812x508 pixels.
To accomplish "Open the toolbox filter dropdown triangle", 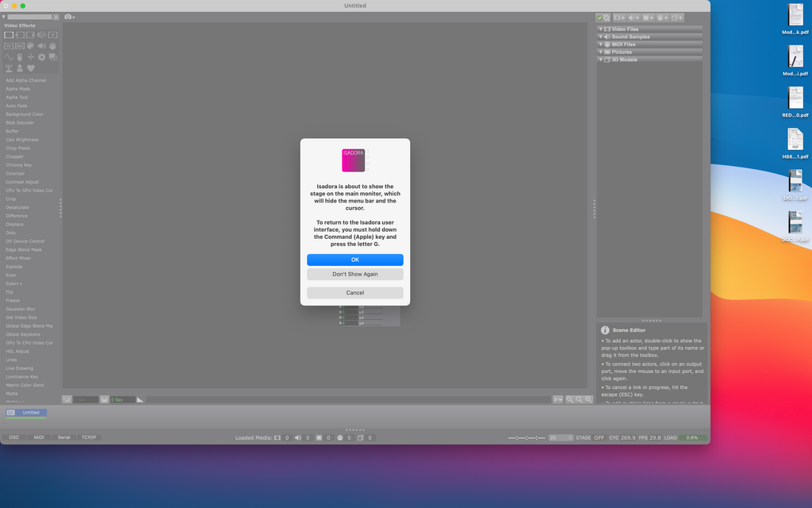I will coord(4,17).
